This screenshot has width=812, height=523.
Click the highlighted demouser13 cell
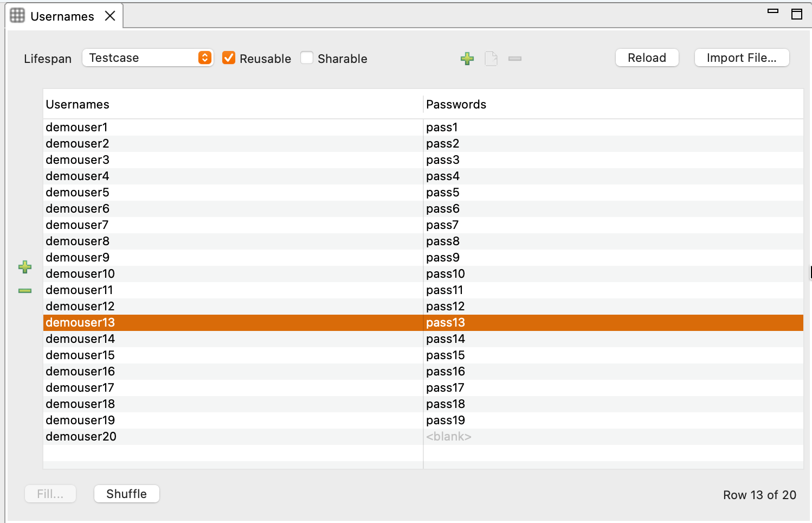[233, 323]
